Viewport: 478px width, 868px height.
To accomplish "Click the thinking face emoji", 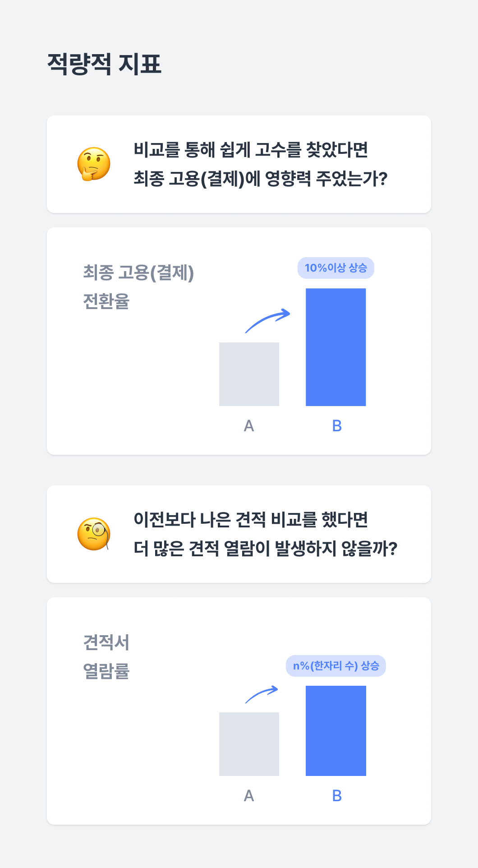I will [x=94, y=164].
